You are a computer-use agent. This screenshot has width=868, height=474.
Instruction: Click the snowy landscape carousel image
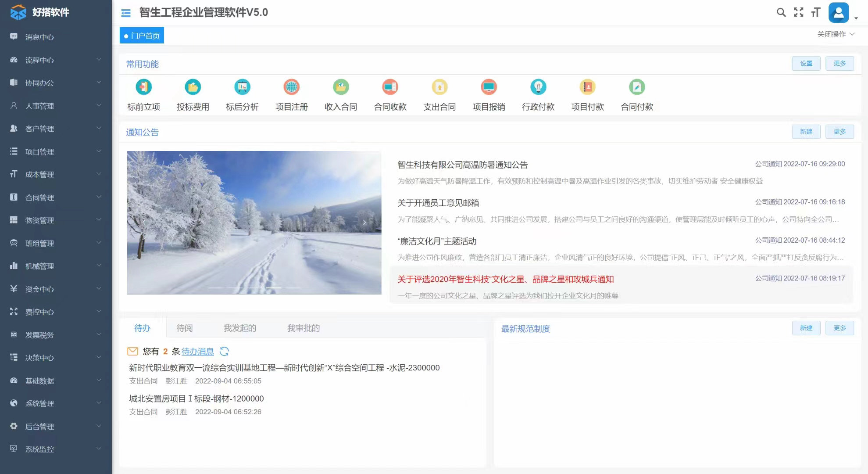254,223
